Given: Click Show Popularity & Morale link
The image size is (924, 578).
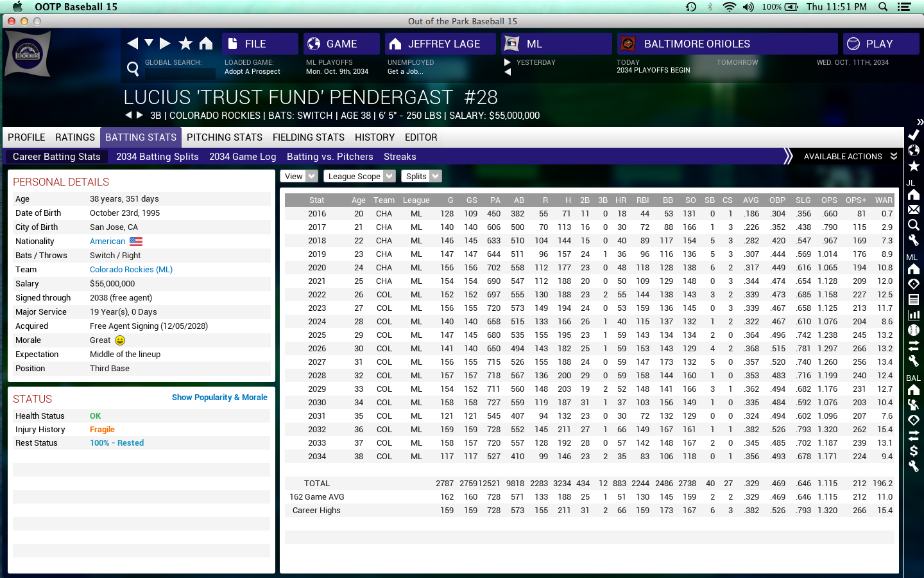Looking at the screenshot, I should coord(219,398).
